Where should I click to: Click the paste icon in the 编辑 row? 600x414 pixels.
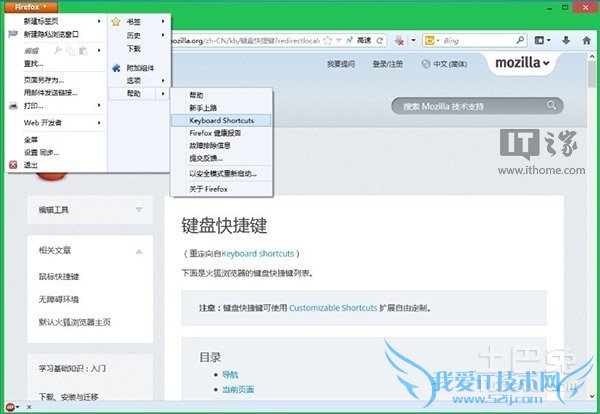click(83, 50)
